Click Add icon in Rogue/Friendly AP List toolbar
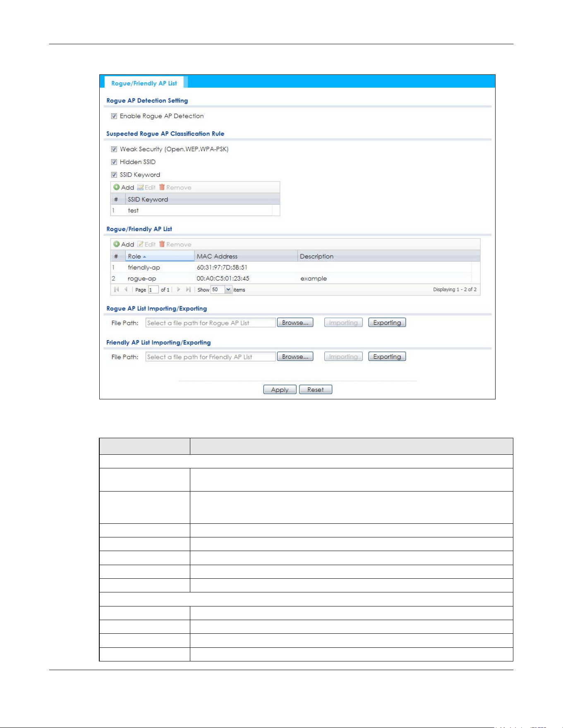 117,244
